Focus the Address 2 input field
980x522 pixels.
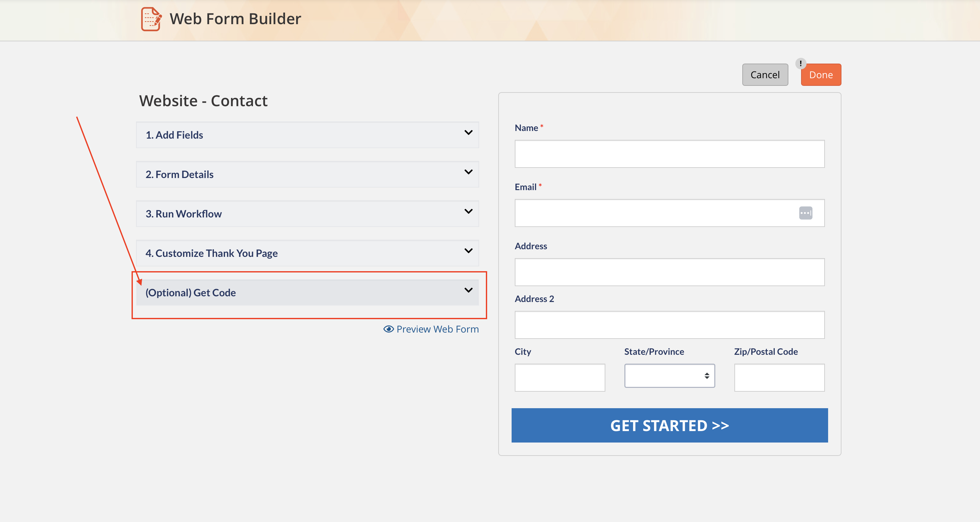[670, 325]
